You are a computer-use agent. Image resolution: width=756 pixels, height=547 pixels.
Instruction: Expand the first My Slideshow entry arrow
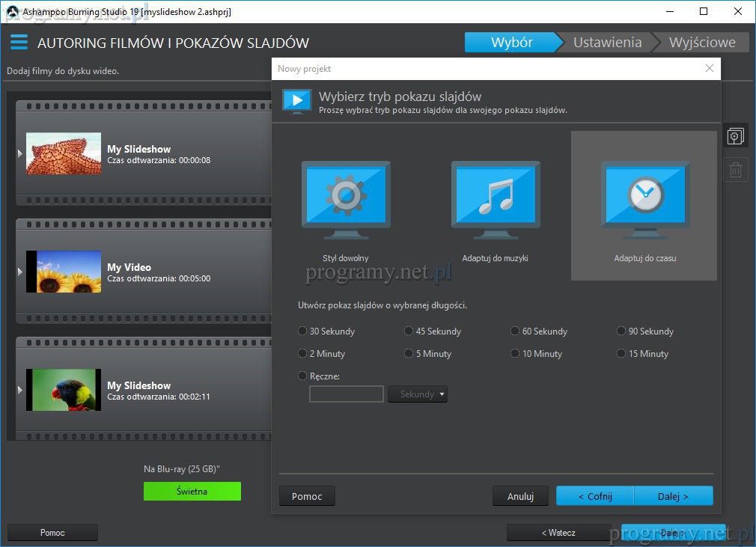[20, 153]
